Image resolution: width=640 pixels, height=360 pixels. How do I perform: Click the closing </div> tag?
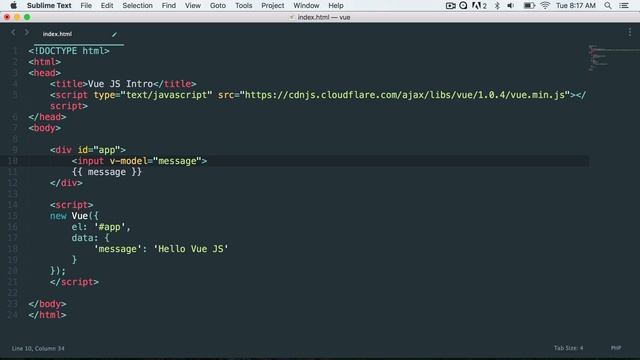[66, 183]
